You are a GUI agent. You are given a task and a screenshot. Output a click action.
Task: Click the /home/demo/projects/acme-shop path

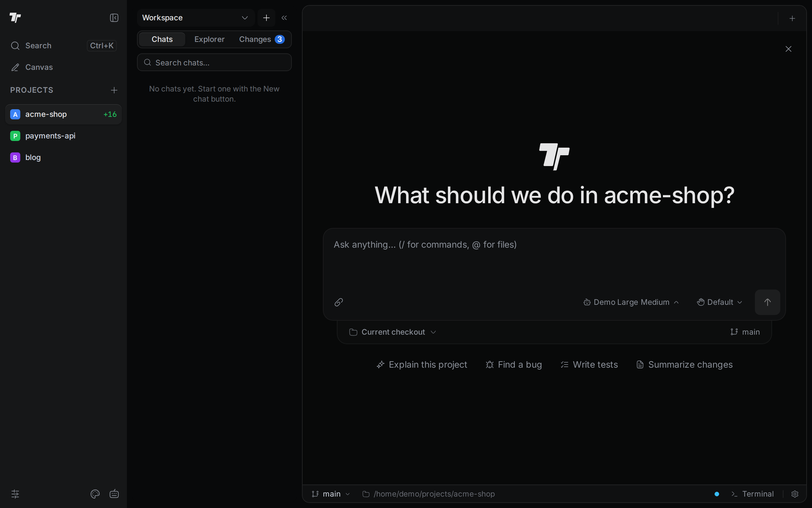(x=429, y=494)
